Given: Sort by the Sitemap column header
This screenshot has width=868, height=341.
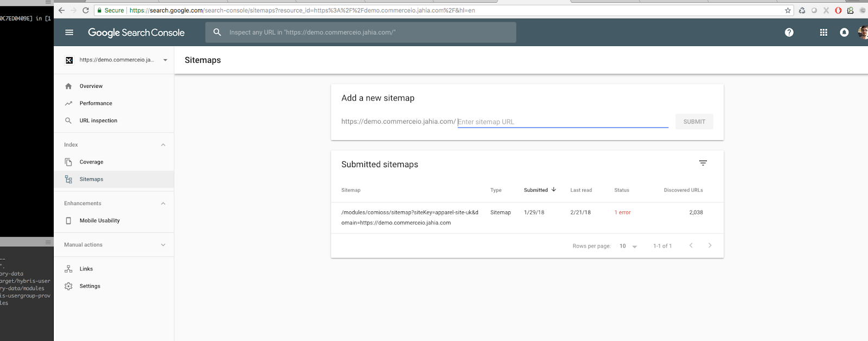Looking at the screenshot, I should coord(351,190).
